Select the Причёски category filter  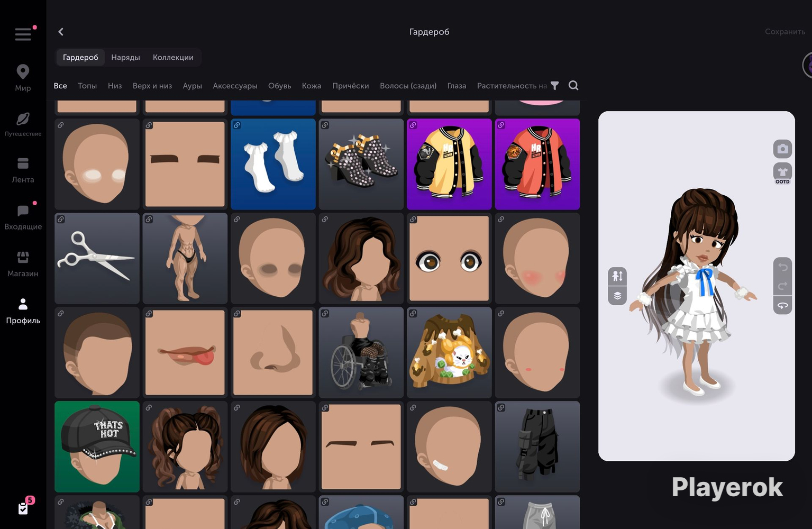coord(350,86)
